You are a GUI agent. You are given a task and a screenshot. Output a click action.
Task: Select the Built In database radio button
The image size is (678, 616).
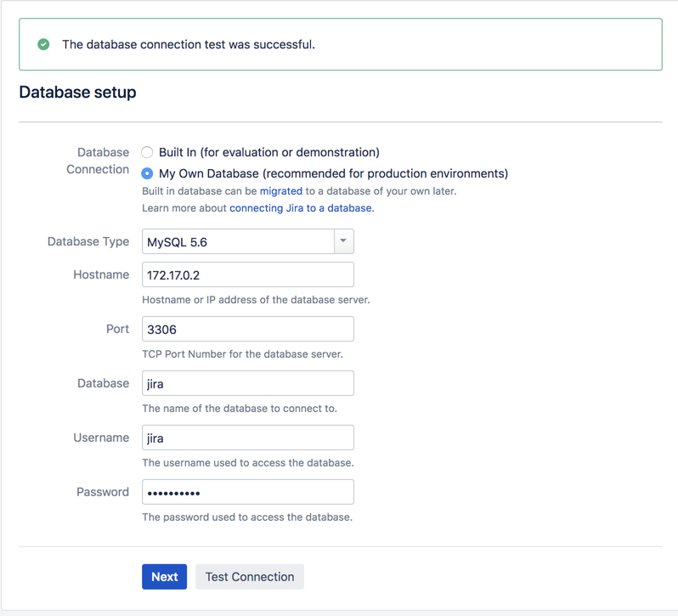click(147, 152)
